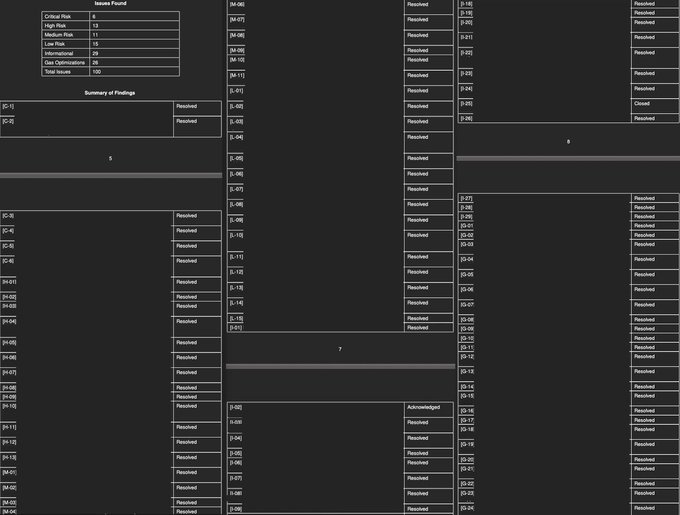Select the Gas Optimizations row label
The height and width of the screenshot is (515, 680).
(63, 62)
